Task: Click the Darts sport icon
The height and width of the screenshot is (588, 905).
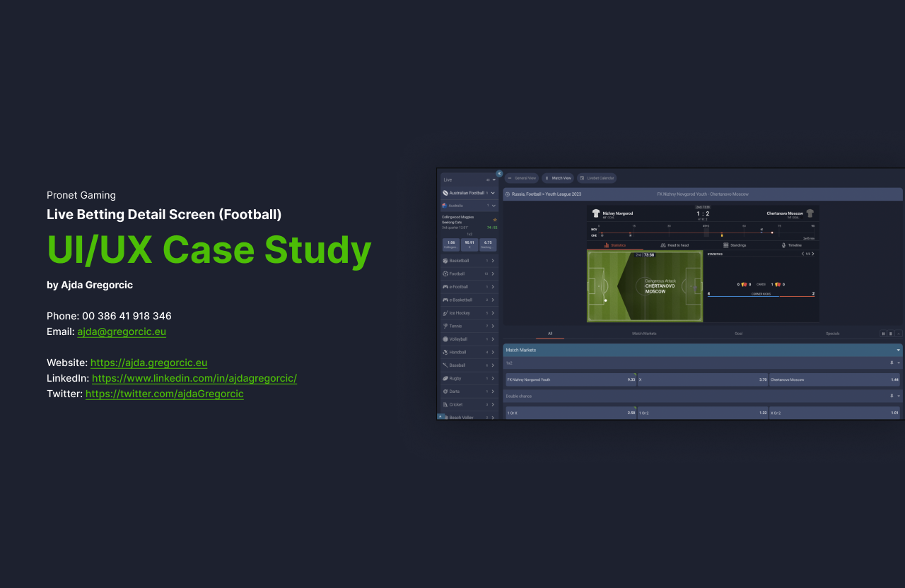Action: click(445, 392)
